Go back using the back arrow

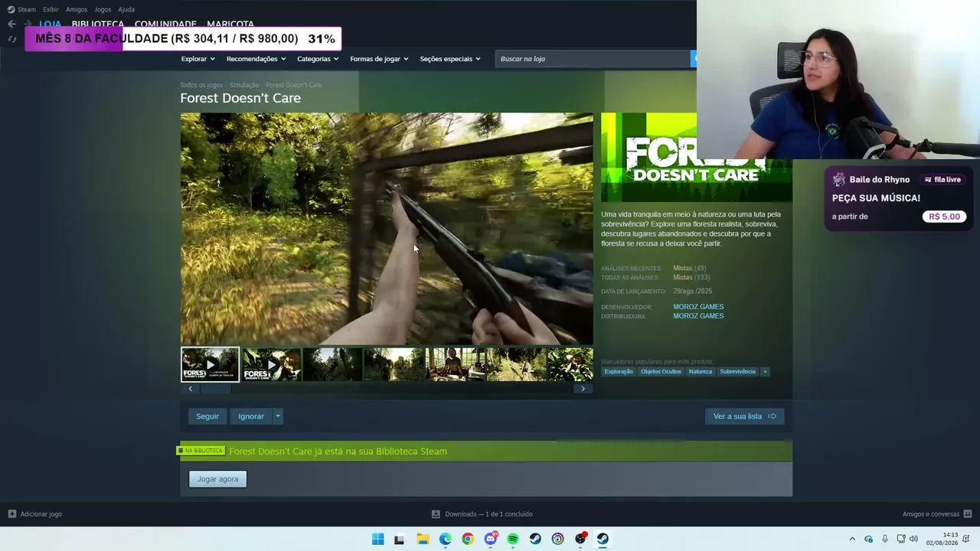click(11, 24)
